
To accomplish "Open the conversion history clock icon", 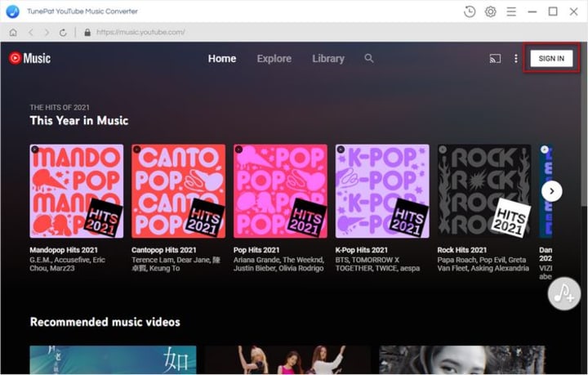I will (470, 11).
